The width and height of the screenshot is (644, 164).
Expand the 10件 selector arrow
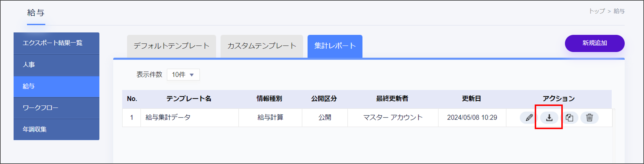pos(192,74)
